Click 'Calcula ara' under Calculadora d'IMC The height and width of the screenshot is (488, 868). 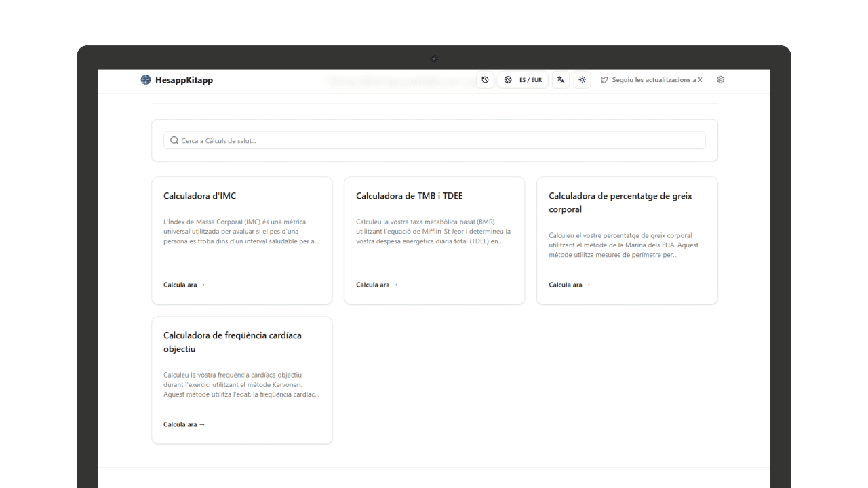[184, 285]
